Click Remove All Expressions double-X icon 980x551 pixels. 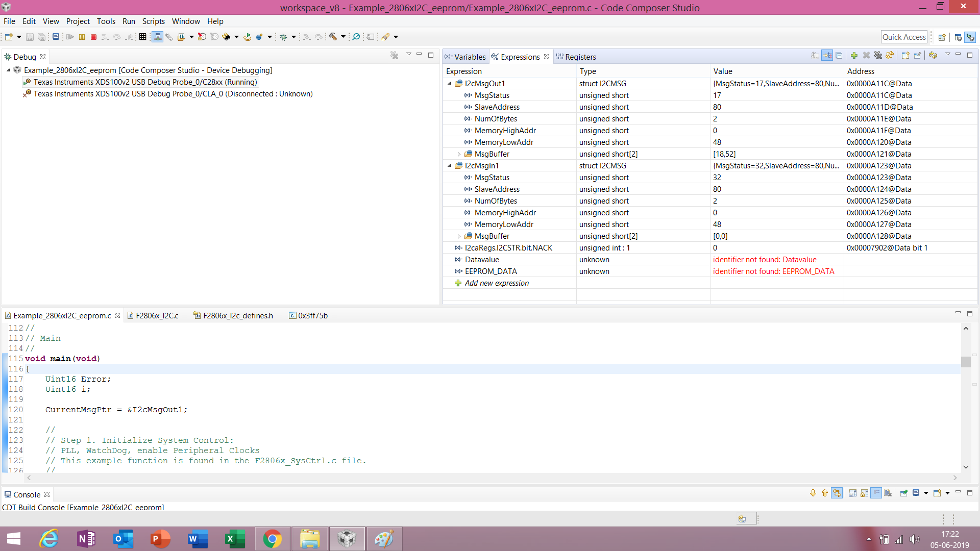[878, 56]
